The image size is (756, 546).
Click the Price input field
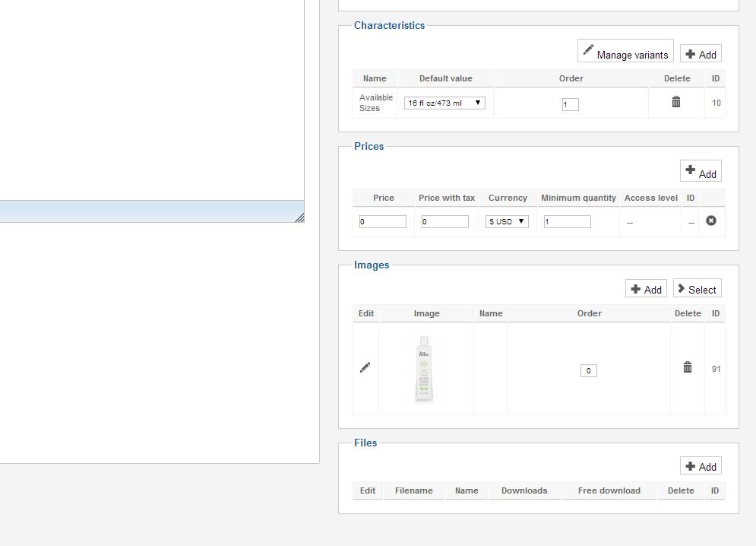tap(383, 222)
